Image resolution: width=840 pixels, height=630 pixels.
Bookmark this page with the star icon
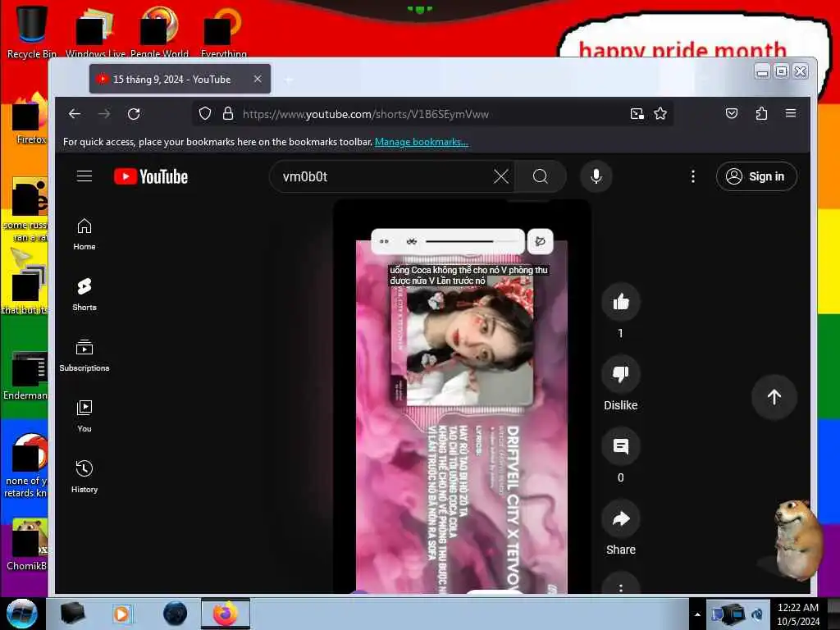660,113
